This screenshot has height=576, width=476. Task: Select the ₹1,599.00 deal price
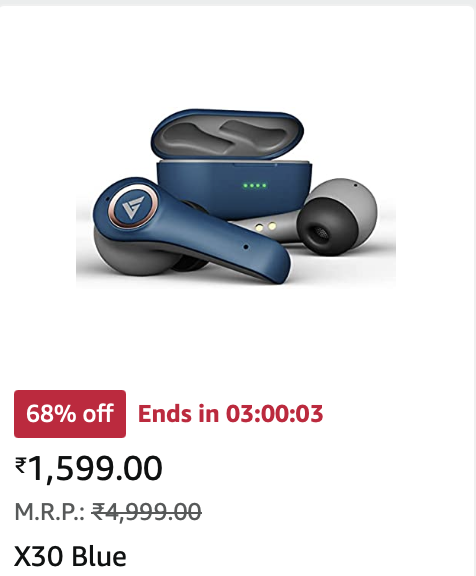89,468
